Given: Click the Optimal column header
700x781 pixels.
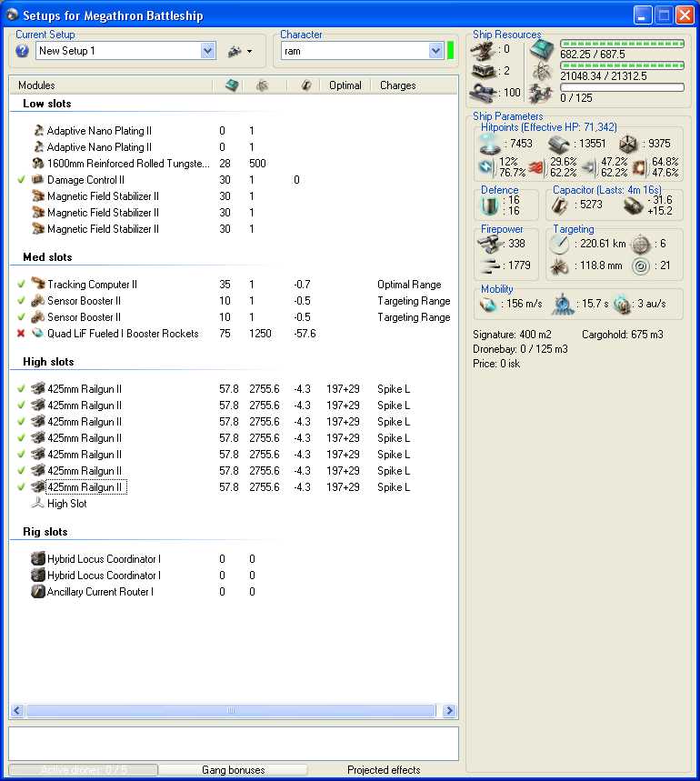Looking at the screenshot, I should pos(345,85).
